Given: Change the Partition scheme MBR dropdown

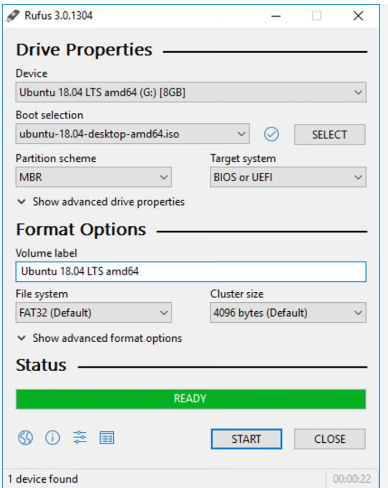Looking at the screenshot, I should coord(93,177).
